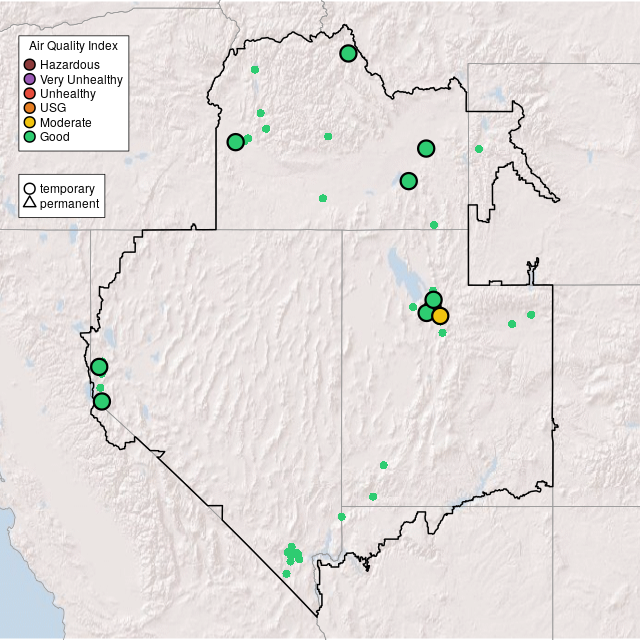Select the northernmost small green dot near the top

tap(255, 70)
